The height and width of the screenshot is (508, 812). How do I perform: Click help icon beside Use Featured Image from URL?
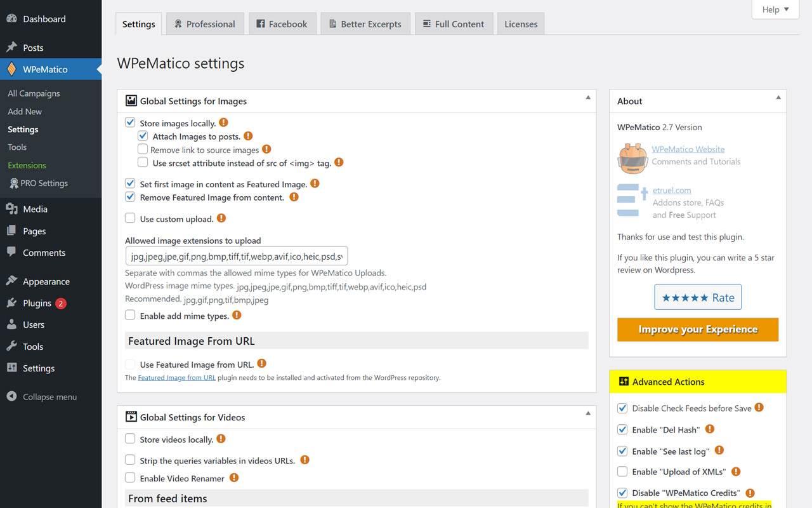coord(262,364)
